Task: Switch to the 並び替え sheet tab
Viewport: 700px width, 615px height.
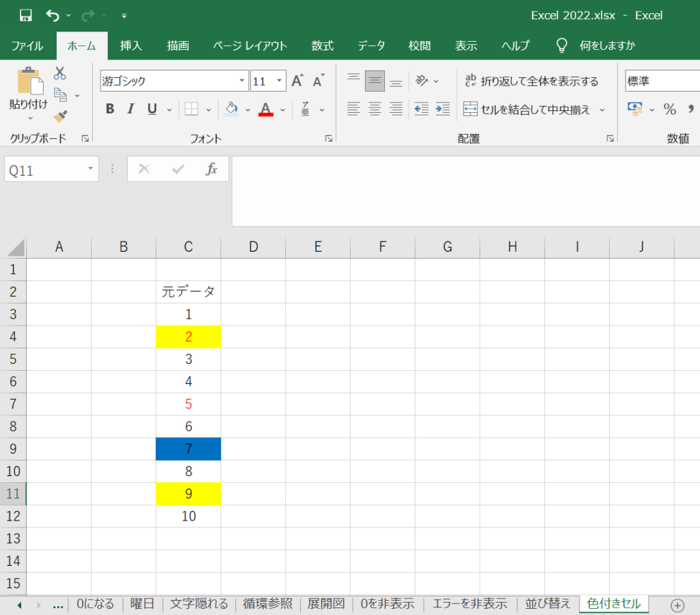Action: 547,603
